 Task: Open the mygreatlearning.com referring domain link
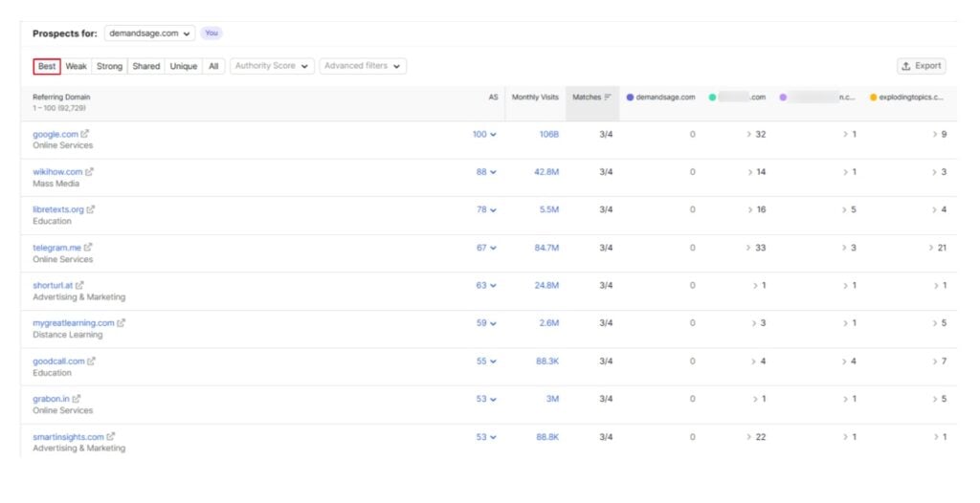(x=73, y=323)
